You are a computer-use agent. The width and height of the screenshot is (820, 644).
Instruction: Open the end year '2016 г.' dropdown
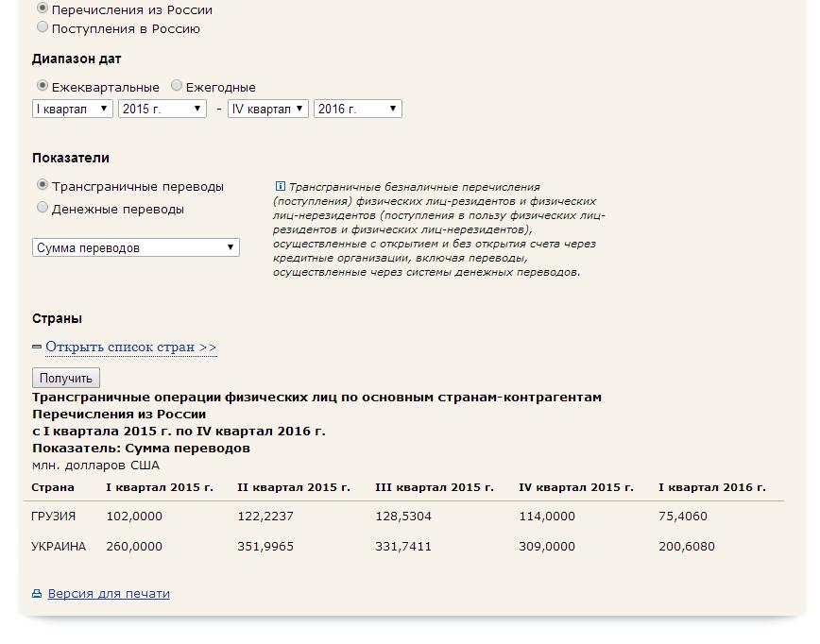click(x=358, y=109)
